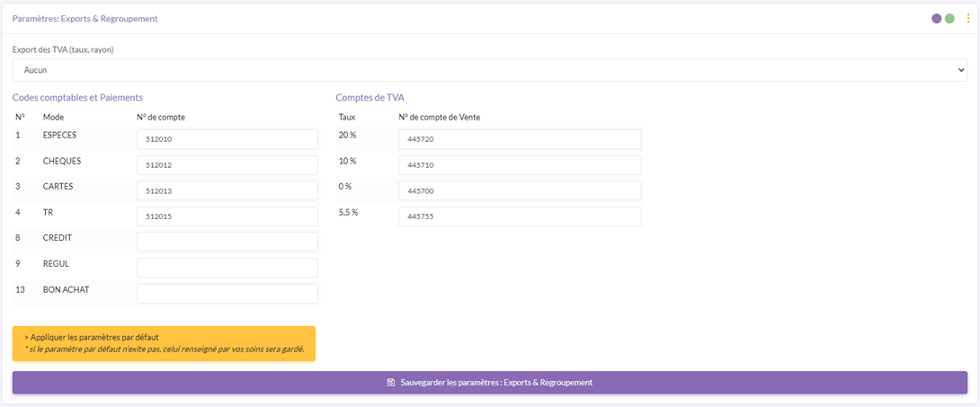The height and width of the screenshot is (407, 980).
Task: Click the 5,5 % TVA sales account field
Action: [x=519, y=217]
